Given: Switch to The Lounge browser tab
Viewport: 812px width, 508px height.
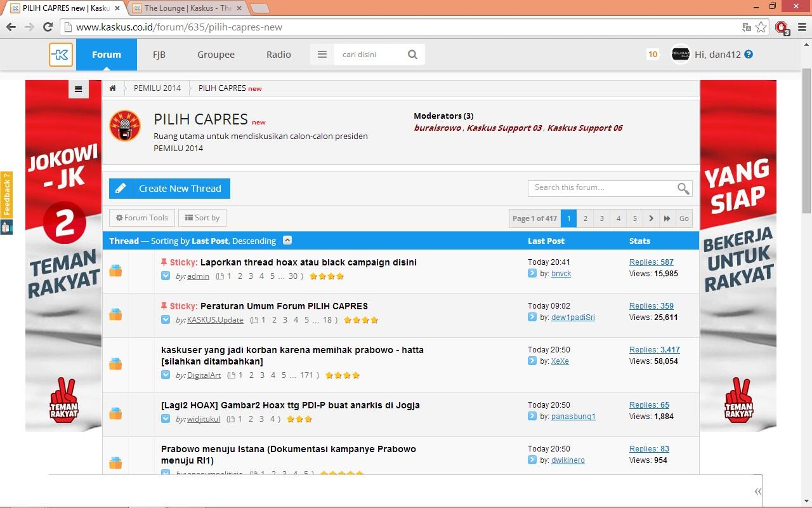Looking at the screenshot, I should (187, 8).
